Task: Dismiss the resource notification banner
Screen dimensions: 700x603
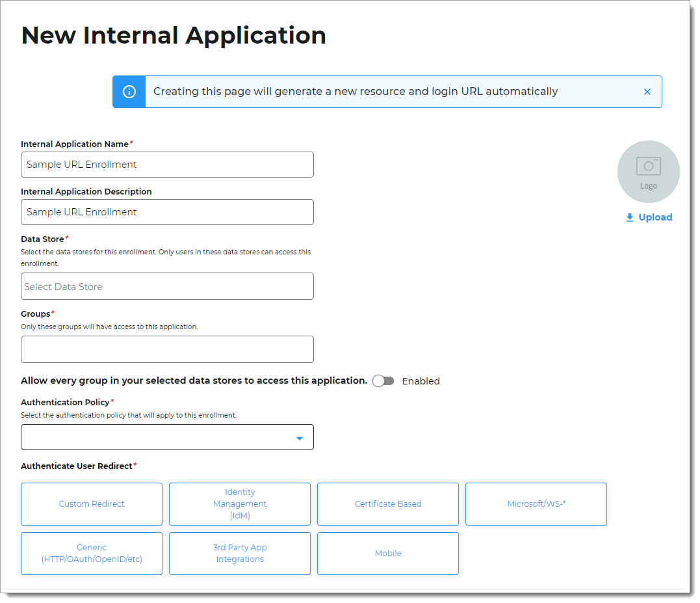Action: point(647,91)
